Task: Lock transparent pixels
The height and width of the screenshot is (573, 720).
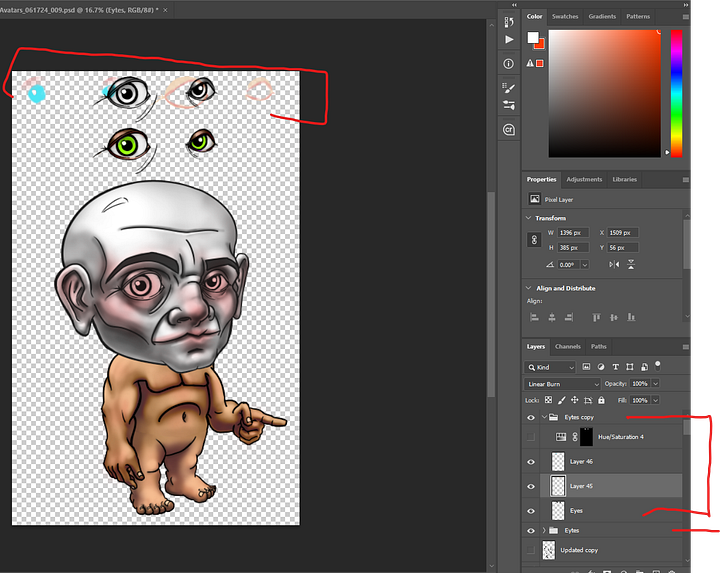Action: coord(548,400)
